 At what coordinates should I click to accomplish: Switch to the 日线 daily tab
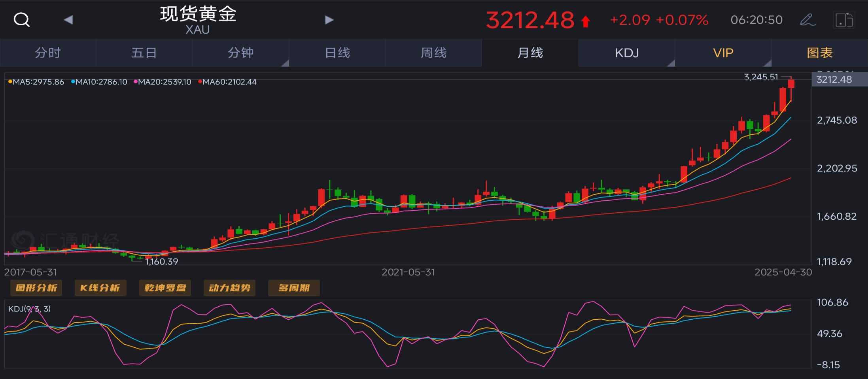coord(337,53)
